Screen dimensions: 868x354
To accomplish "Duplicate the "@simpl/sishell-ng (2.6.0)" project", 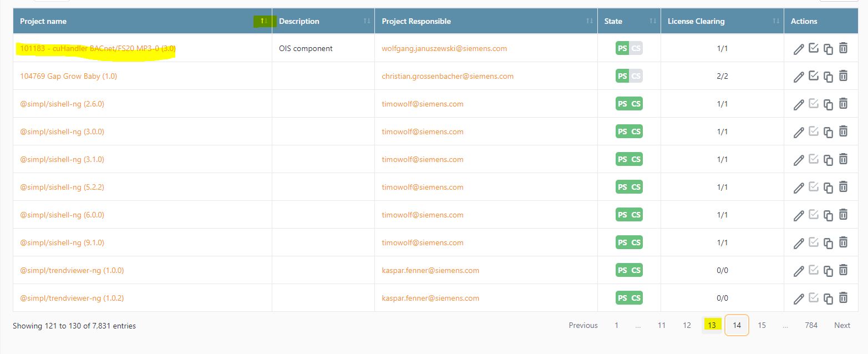I will 828,104.
